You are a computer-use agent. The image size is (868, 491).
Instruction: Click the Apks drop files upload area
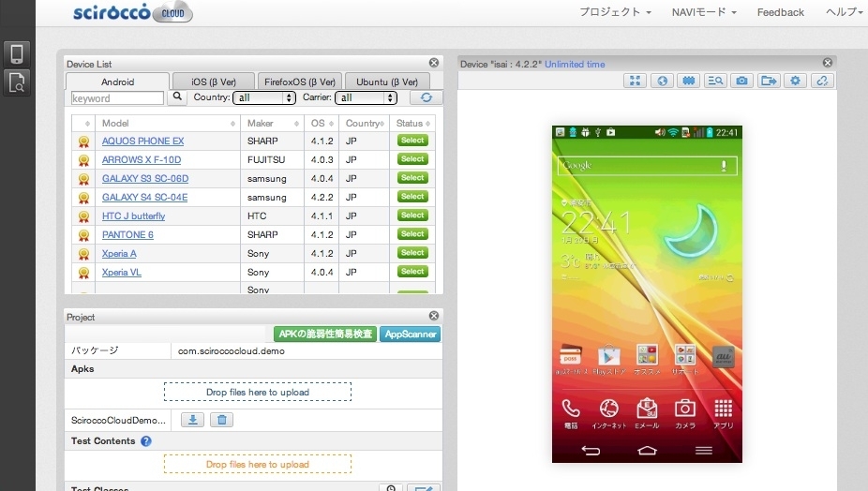coord(258,392)
